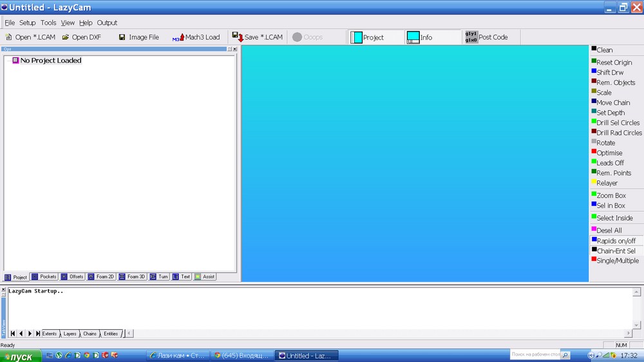The height and width of the screenshot is (362, 644).
Task: Go to last tab using navigation arrow
Action: [x=38, y=334]
